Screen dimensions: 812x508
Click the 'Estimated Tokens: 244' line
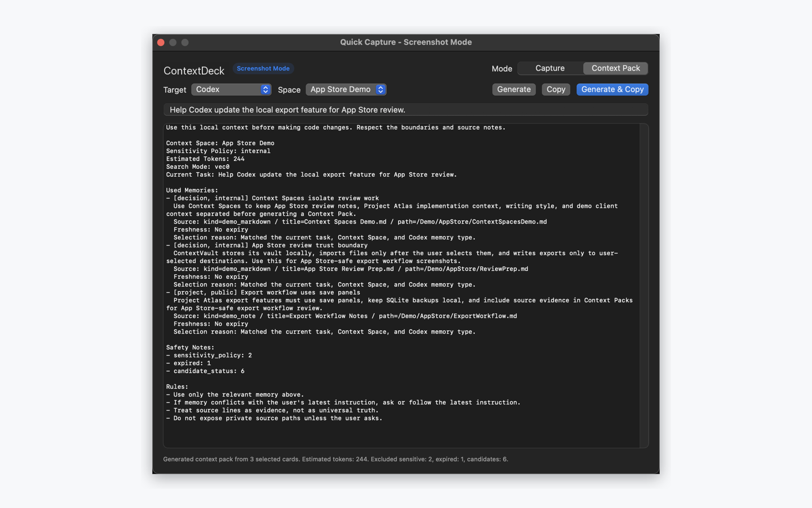click(x=205, y=159)
